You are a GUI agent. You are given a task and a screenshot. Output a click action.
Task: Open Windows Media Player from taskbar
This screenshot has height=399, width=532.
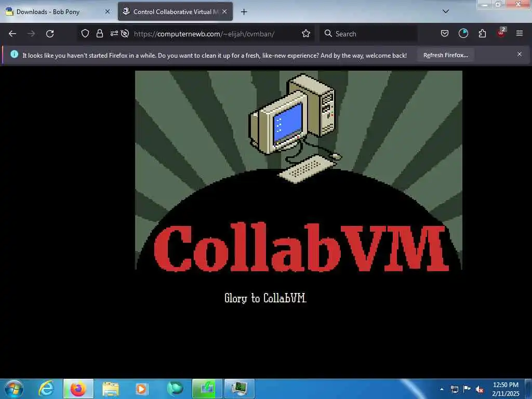coord(142,389)
